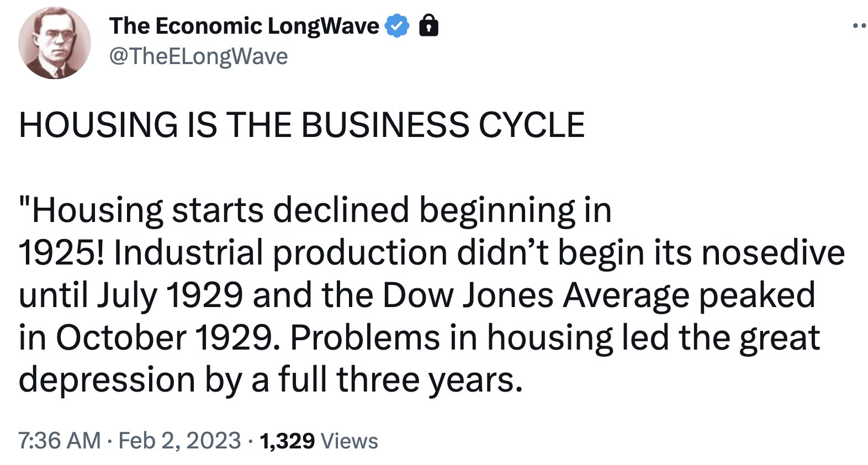Open The Economic LongWave profile avatar

(x=54, y=43)
